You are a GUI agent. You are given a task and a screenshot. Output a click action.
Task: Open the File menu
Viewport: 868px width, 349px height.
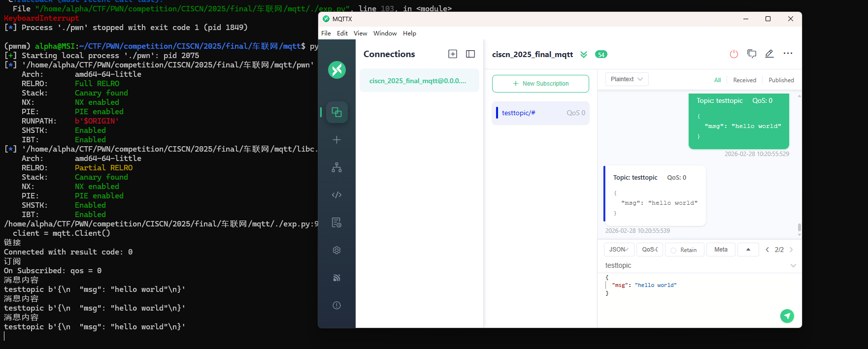point(326,33)
